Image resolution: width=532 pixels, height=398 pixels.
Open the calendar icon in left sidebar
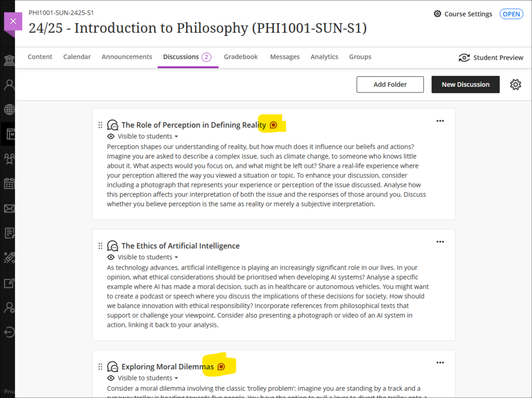pyautogui.click(x=9, y=183)
